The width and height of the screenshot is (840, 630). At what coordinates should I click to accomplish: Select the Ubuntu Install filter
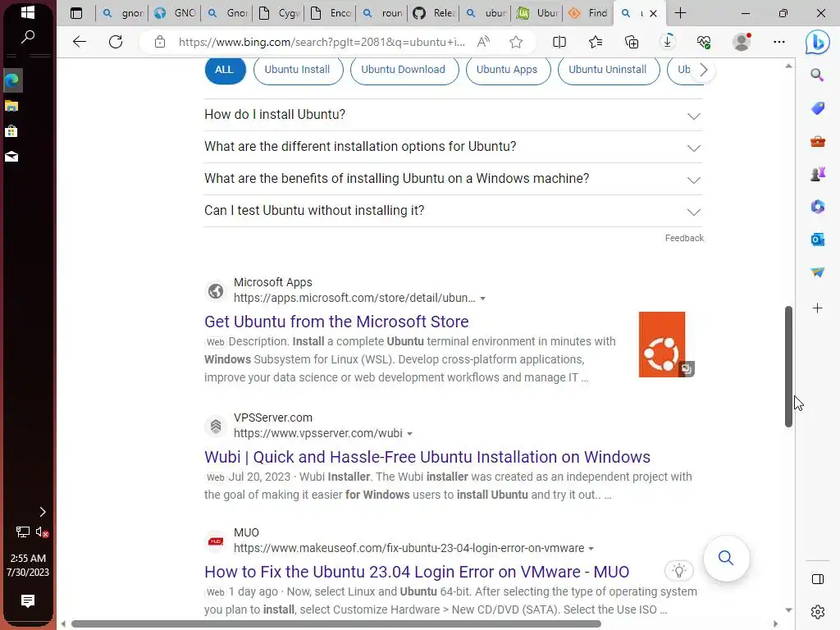[297, 70]
